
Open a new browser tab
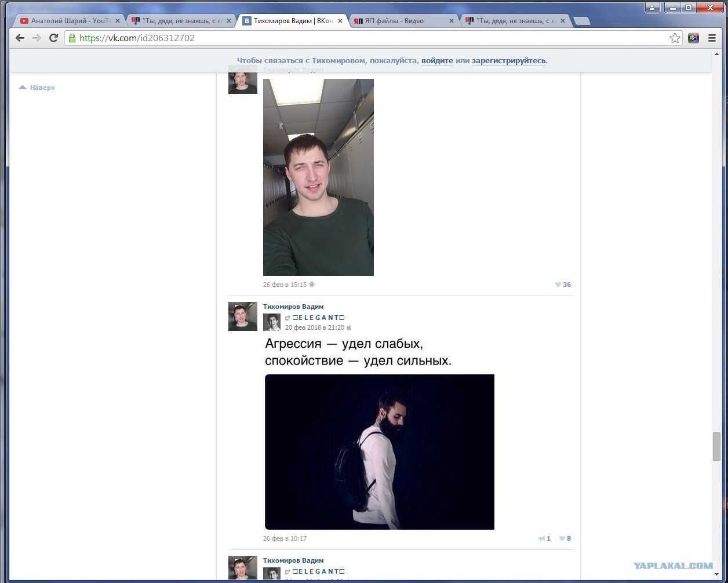(581, 21)
